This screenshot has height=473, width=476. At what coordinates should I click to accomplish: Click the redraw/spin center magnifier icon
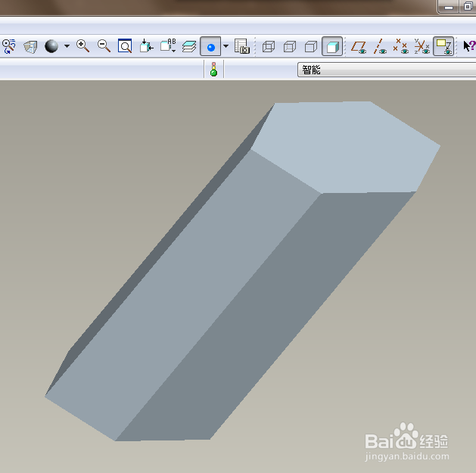(9, 46)
